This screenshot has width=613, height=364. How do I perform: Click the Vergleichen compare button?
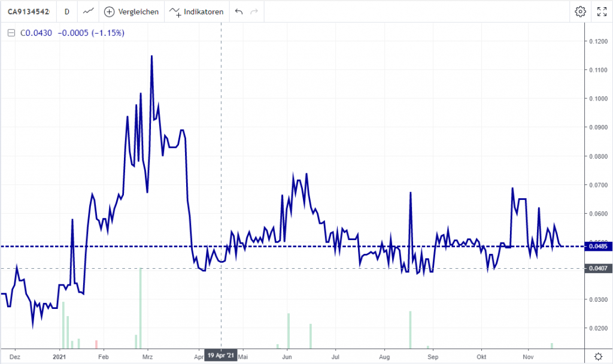pyautogui.click(x=132, y=11)
